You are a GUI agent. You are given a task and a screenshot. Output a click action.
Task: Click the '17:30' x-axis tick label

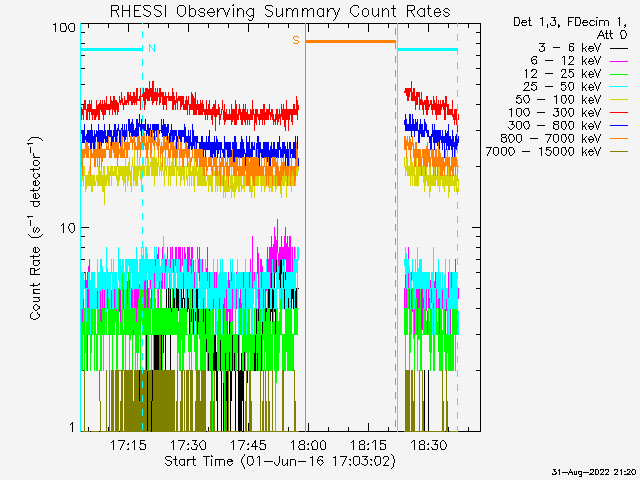[188, 445]
